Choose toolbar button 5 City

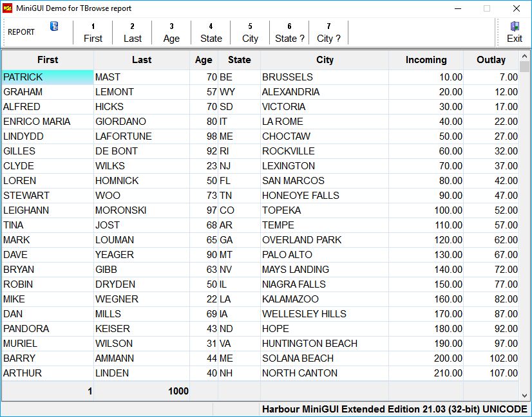coord(250,33)
